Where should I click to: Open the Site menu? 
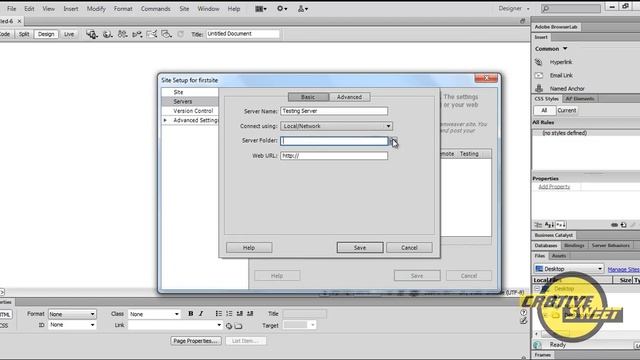[x=184, y=9]
